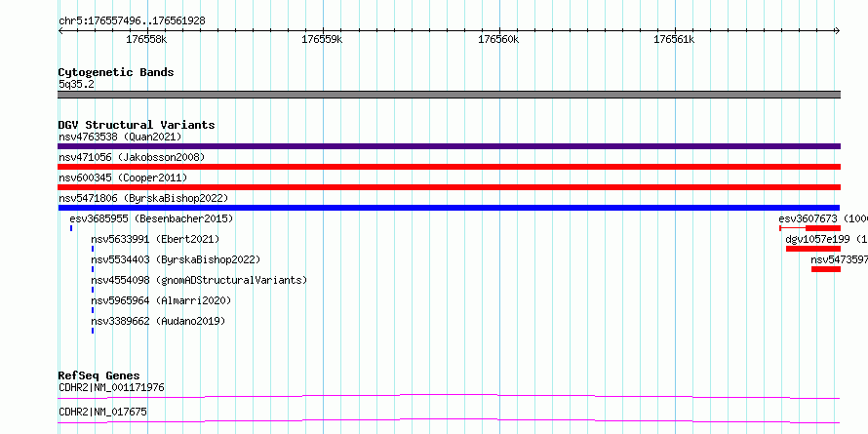This screenshot has width=868, height=434.
Task: Open the nsv5473597 variant label
Action: coord(839,259)
